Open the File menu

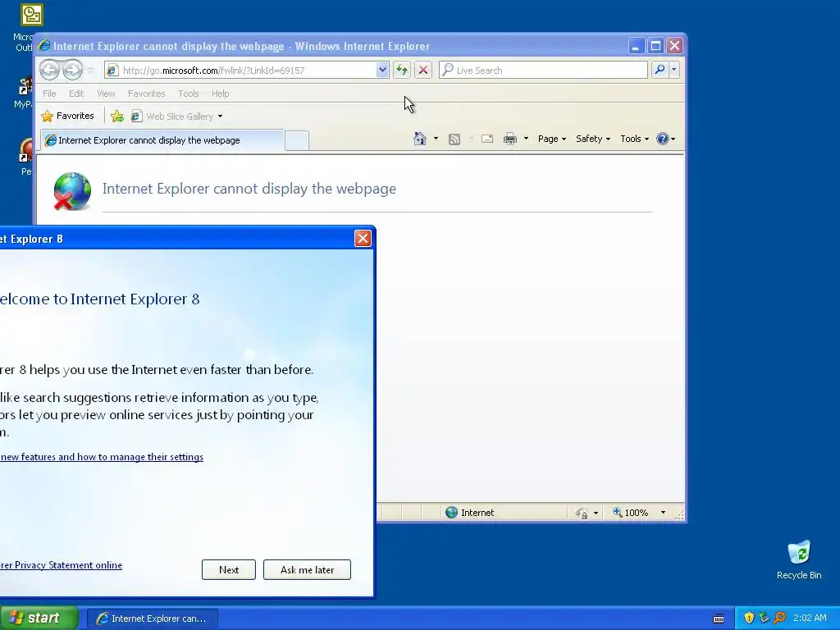pos(49,94)
